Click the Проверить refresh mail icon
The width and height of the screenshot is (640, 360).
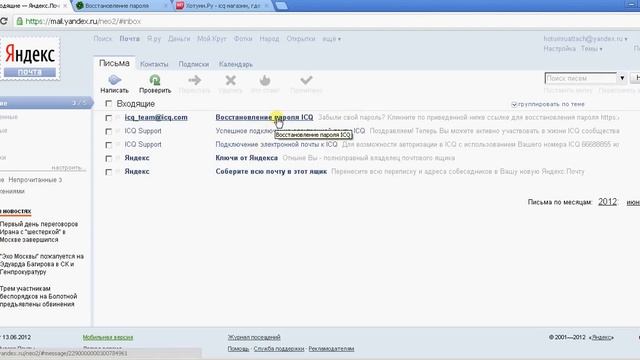(x=155, y=80)
